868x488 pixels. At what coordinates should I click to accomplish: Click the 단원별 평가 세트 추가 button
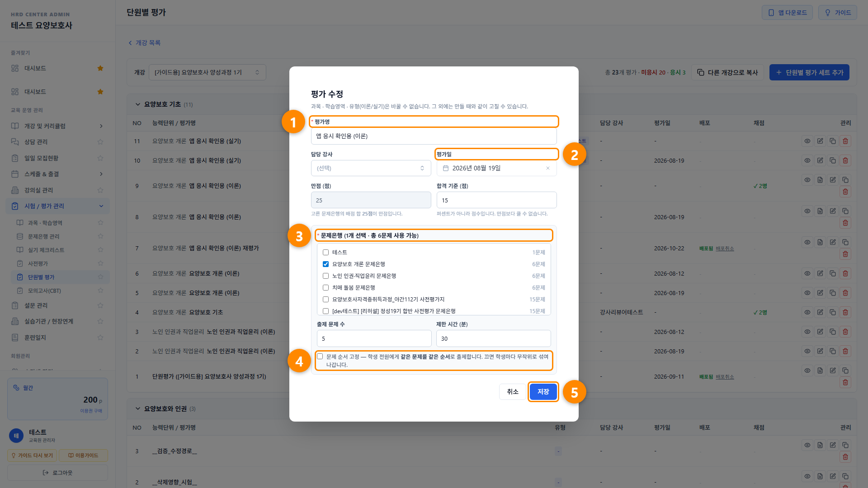(x=809, y=72)
